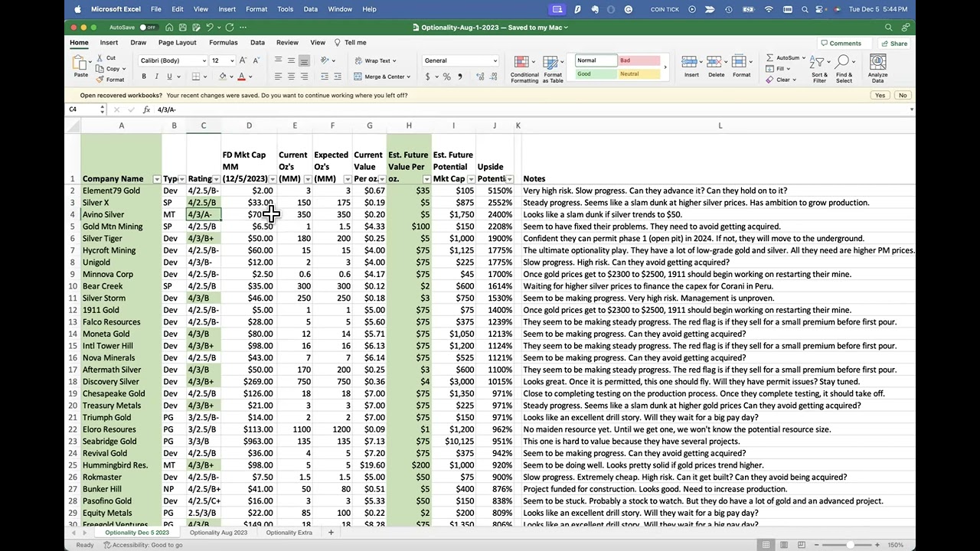980x551 pixels.
Task: Click the Percent Style icon
Action: click(x=448, y=77)
